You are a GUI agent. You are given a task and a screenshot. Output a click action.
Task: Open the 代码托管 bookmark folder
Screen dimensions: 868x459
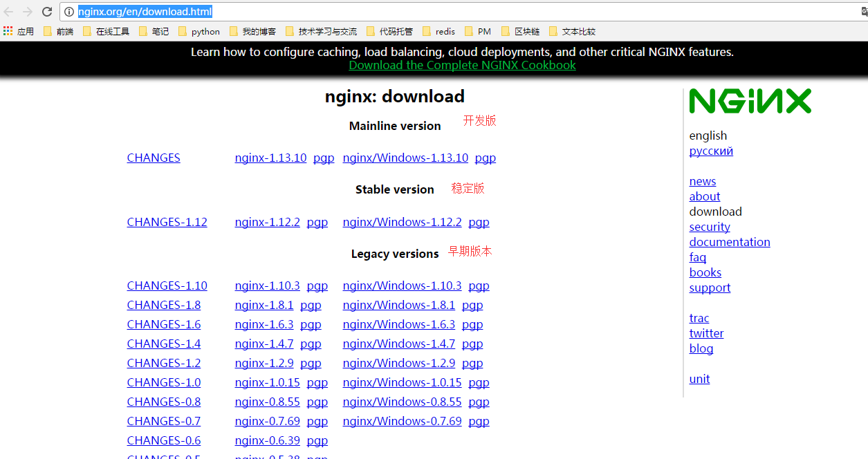[x=389, y=31]
